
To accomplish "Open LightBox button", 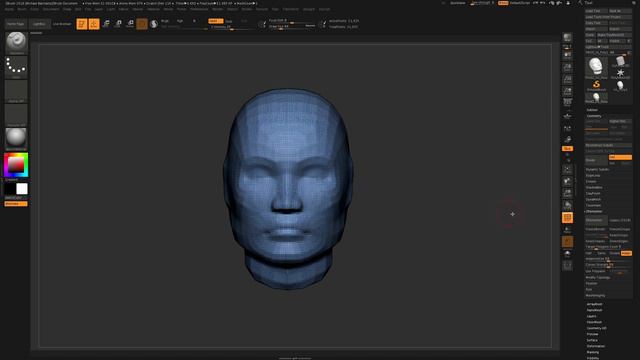I will point(39,24).
